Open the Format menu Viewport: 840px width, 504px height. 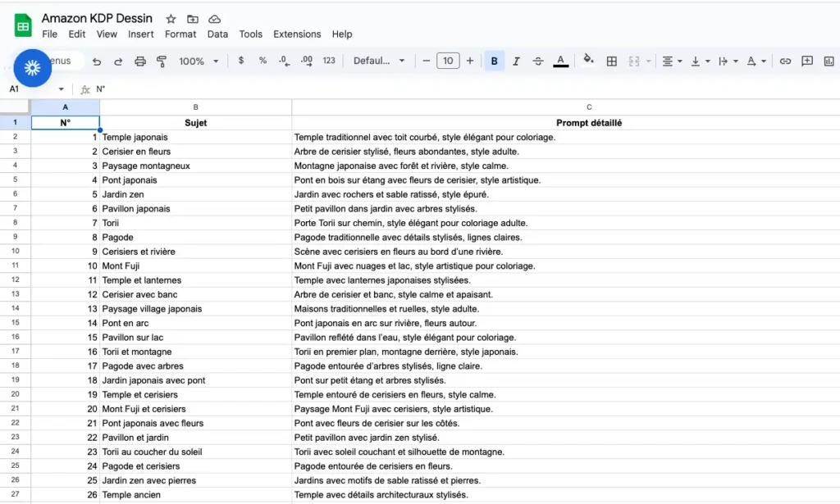180,34
